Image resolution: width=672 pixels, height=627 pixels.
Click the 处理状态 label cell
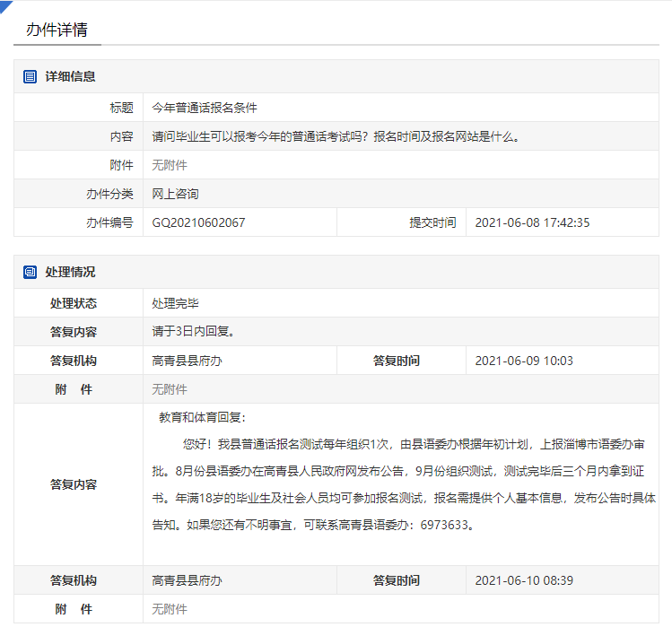(x=74, y=303)
